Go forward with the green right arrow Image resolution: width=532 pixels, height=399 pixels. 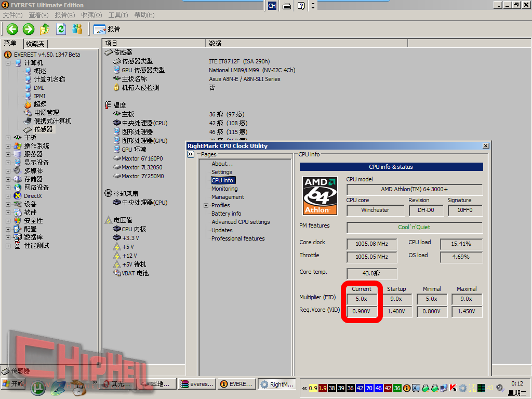29,29
